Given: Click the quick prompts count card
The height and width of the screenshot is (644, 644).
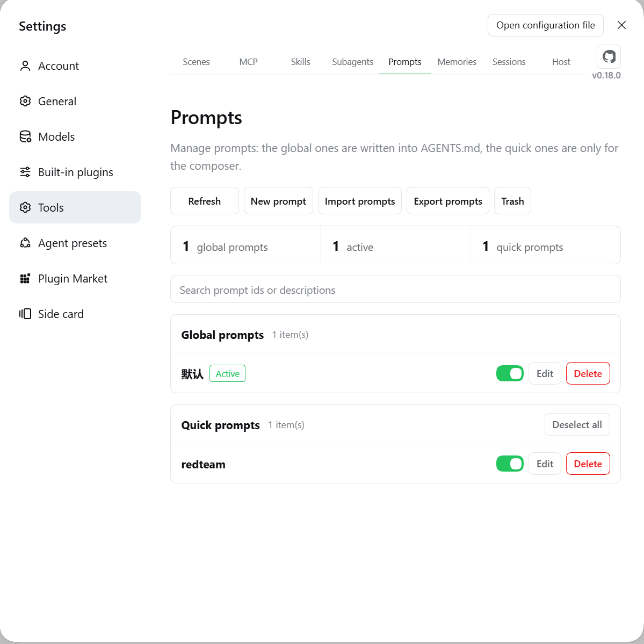Looking at the screenshot, I should (x=545, y=245).
